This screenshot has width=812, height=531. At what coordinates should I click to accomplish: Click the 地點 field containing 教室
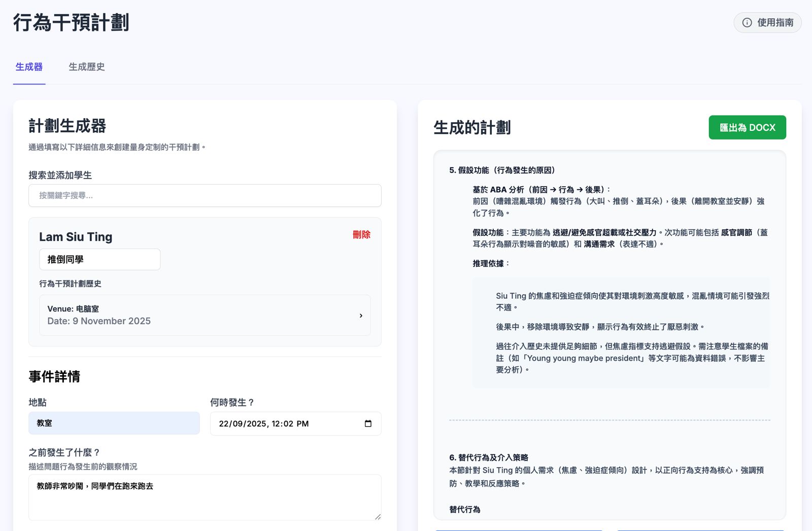[x=114, y=423]
